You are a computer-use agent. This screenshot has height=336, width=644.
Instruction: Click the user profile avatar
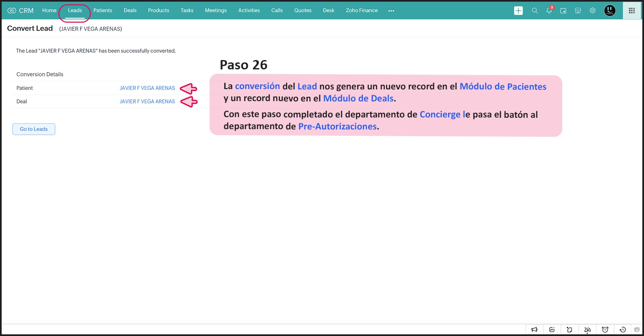click(610, 11)
